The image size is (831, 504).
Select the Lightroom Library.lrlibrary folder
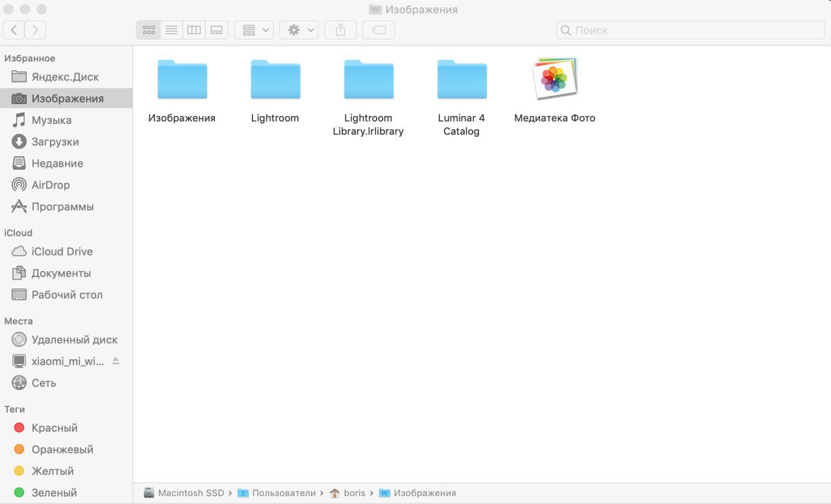tap(369, 79)
